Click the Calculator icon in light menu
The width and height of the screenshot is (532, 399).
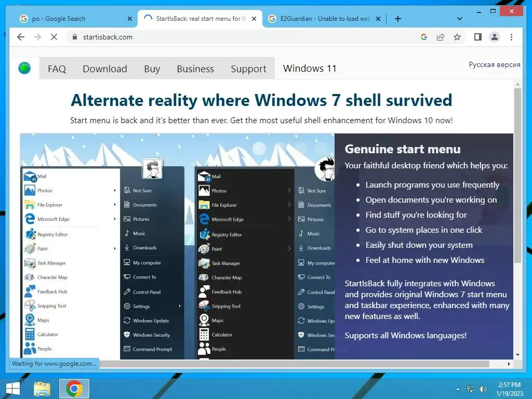coord(30,334)
